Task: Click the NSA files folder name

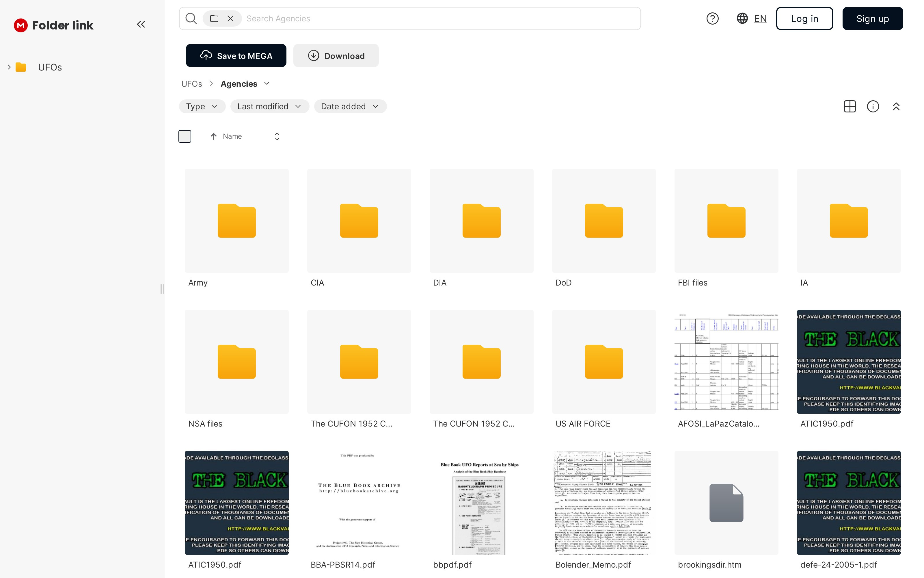Action: (205, 424)
